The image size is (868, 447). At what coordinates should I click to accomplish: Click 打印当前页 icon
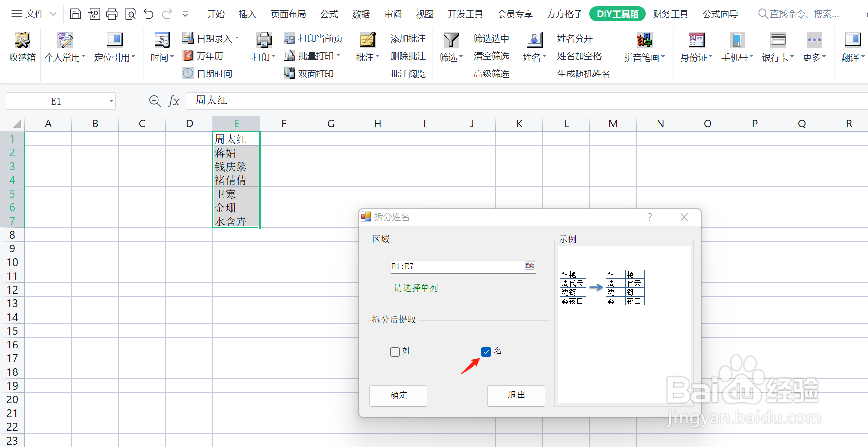click(x=289, y=38)
